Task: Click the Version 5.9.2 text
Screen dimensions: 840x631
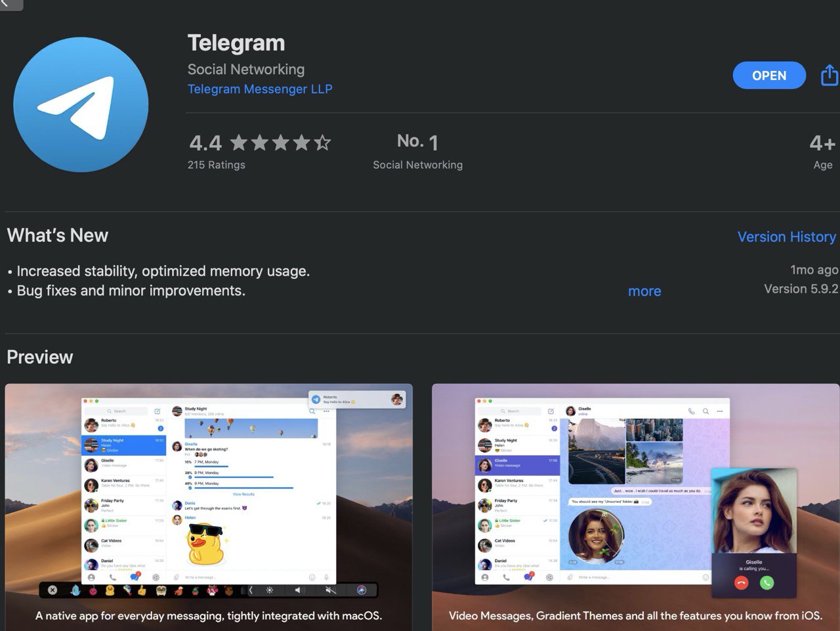Action: tap(801, 289)
